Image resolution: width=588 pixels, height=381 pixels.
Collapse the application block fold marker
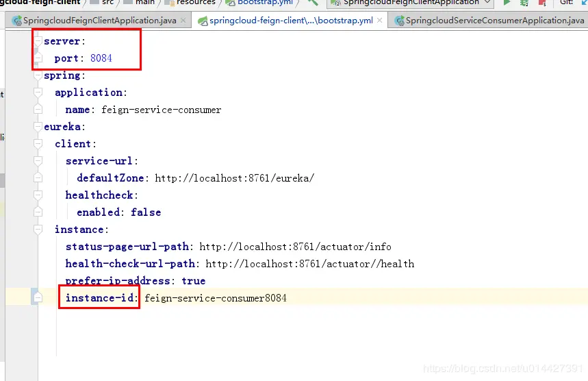coord(38,93)
